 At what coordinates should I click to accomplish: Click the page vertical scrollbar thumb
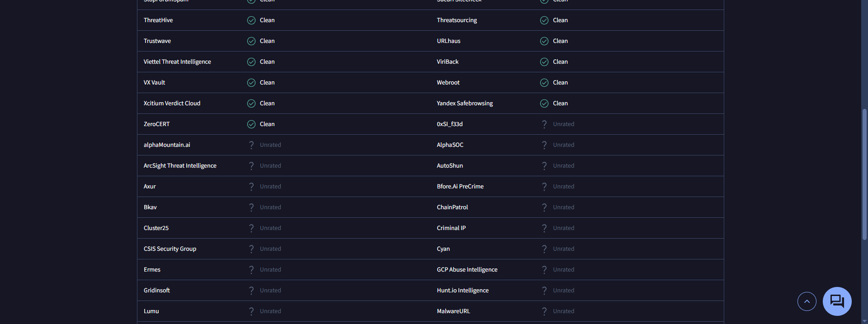864,174
